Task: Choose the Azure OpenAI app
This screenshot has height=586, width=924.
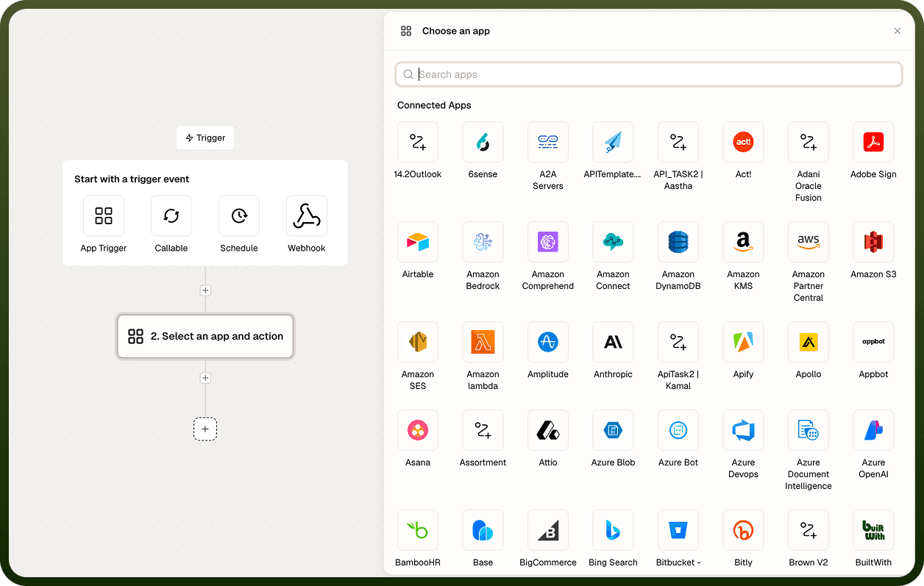Action: 873,430
